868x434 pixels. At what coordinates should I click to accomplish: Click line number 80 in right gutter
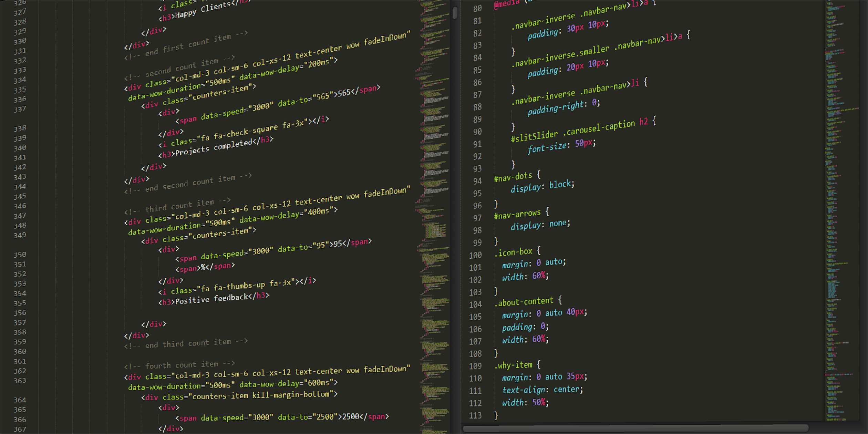click(x=477, y=9)
